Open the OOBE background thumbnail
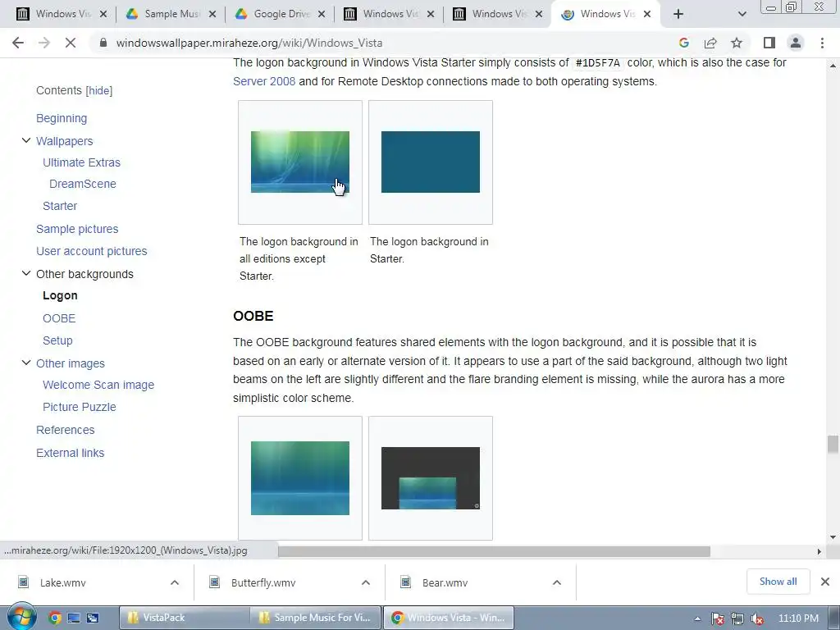 [300, 478]
